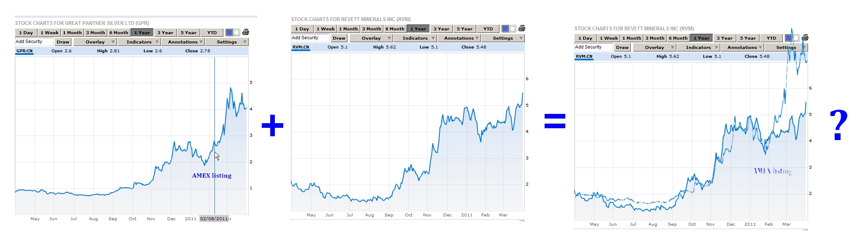Switch GPR chart to 1 Day range
The width and height of the screenshot is (868, 251).
[26, 32]
